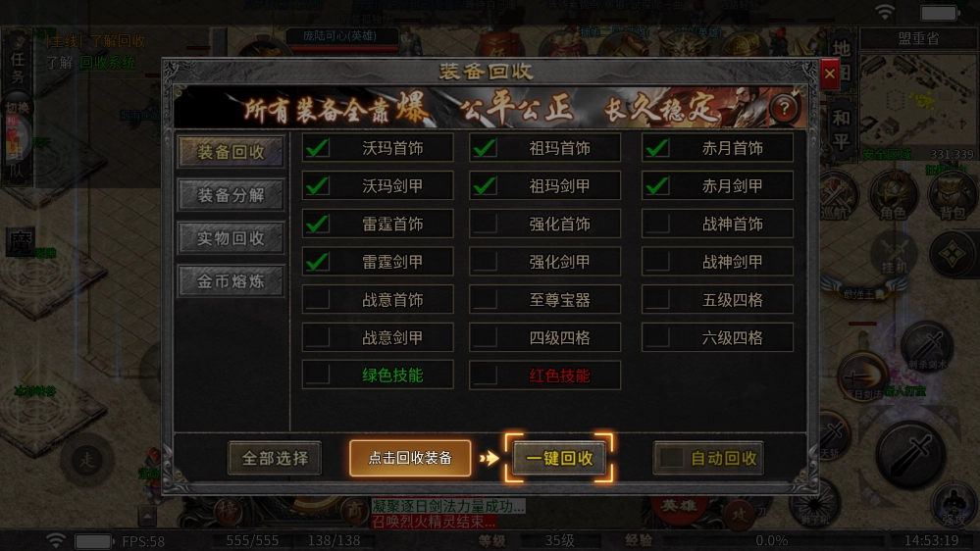Tap the 巡航 cruise icon
This screenshot has width=980, height=551.
click(836, 196)
